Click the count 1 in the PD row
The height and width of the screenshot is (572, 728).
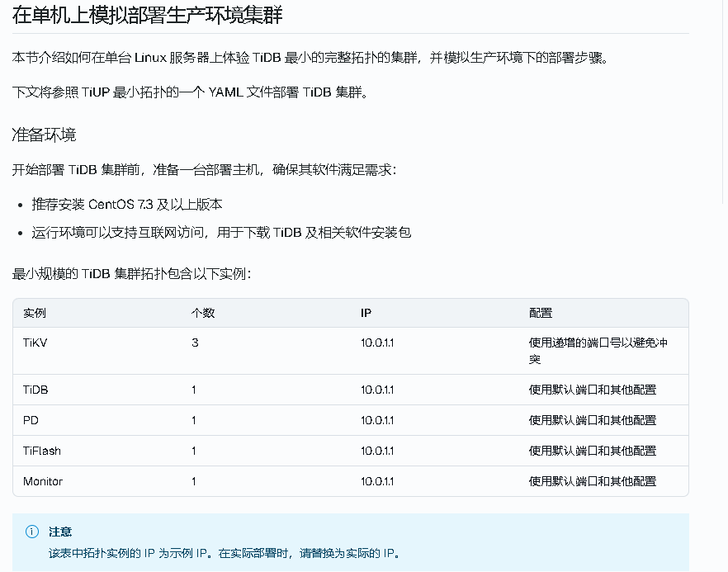(x=194, y=420)
